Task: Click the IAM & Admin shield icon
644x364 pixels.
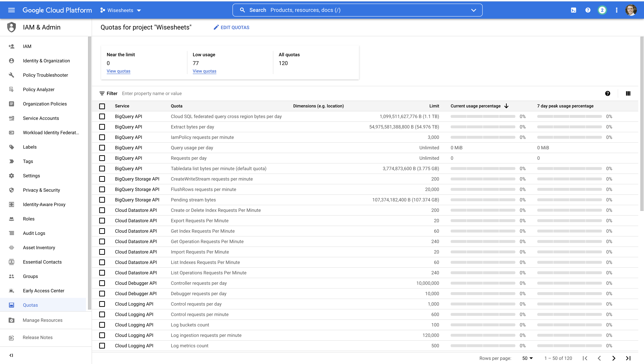Action: 11,27
